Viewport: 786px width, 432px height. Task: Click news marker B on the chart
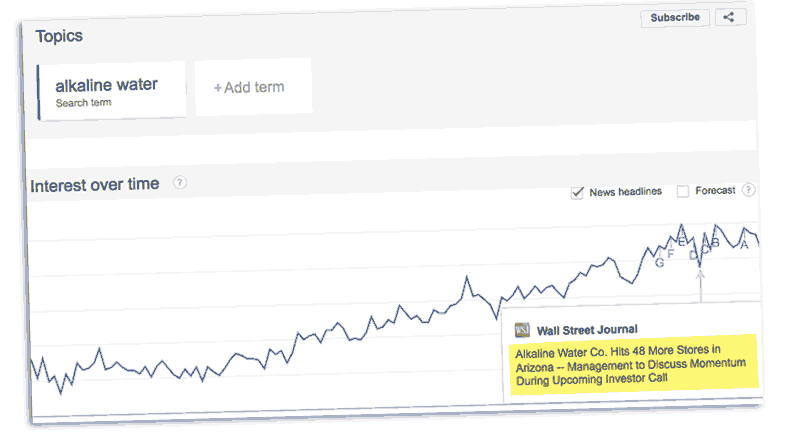point(715,241)
